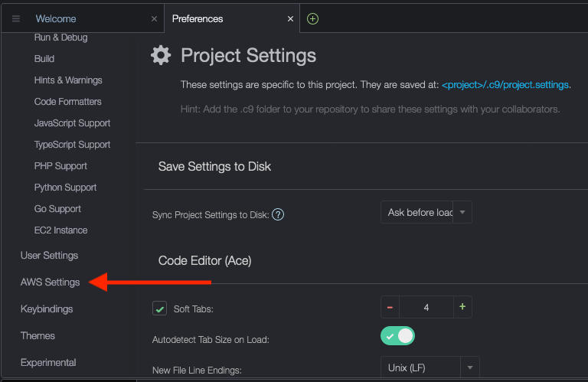Switch to the Welcome tab

point(56,18)
